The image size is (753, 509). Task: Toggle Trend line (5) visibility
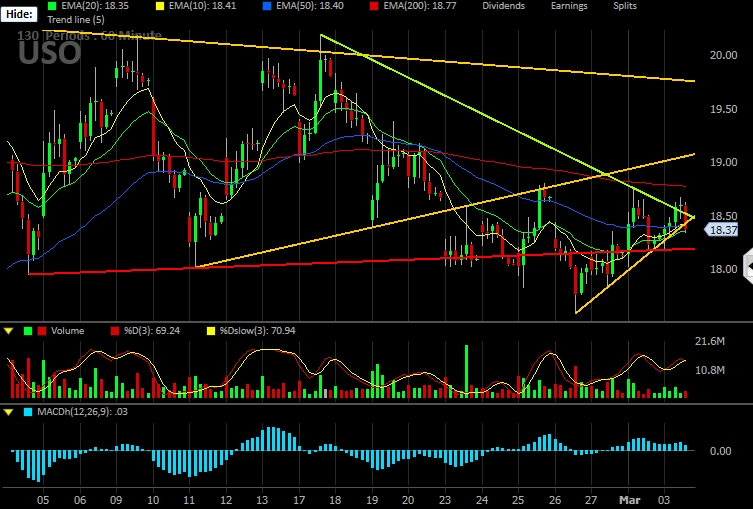[x=76, y=20]
